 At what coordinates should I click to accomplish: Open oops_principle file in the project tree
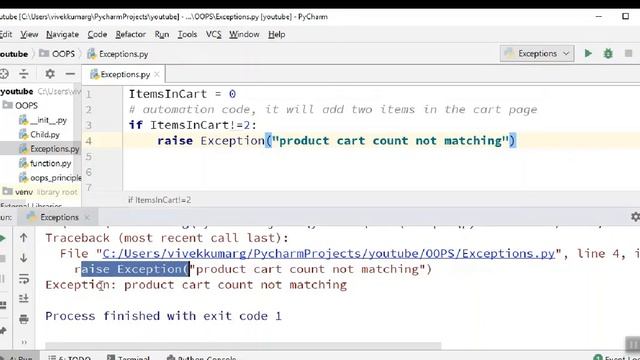[x=50, y=178]
